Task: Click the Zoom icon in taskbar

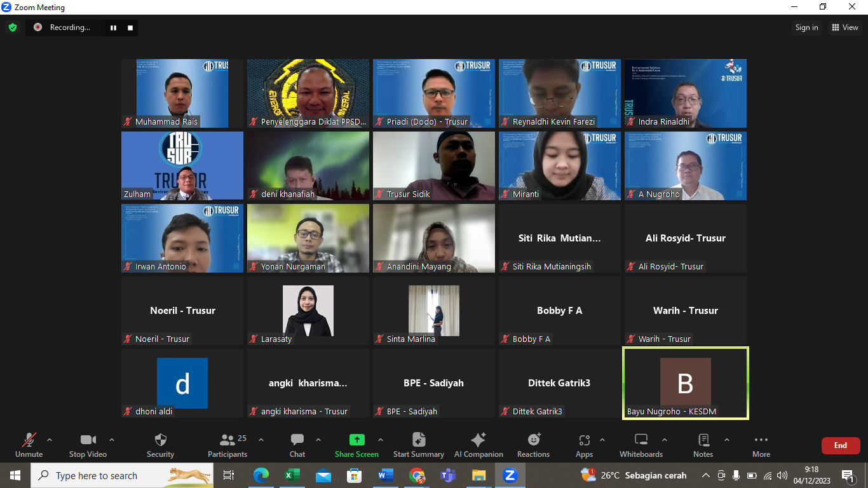Action: coord(509,475)
